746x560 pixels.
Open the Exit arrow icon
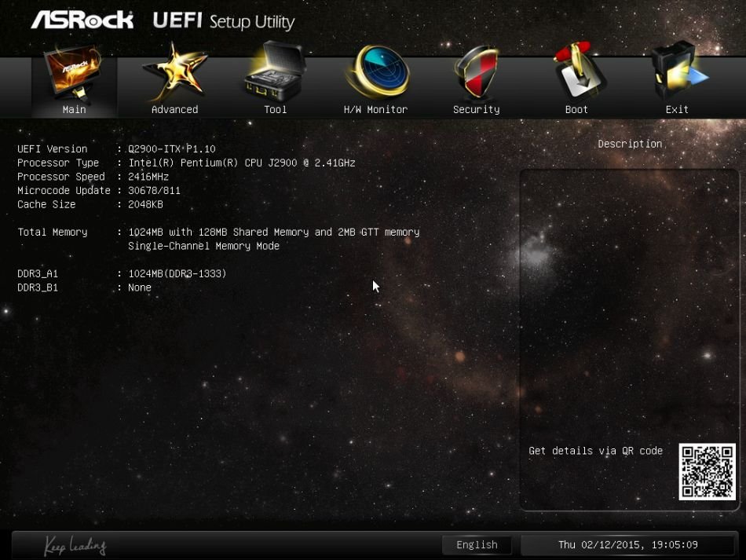pos(679,71)
